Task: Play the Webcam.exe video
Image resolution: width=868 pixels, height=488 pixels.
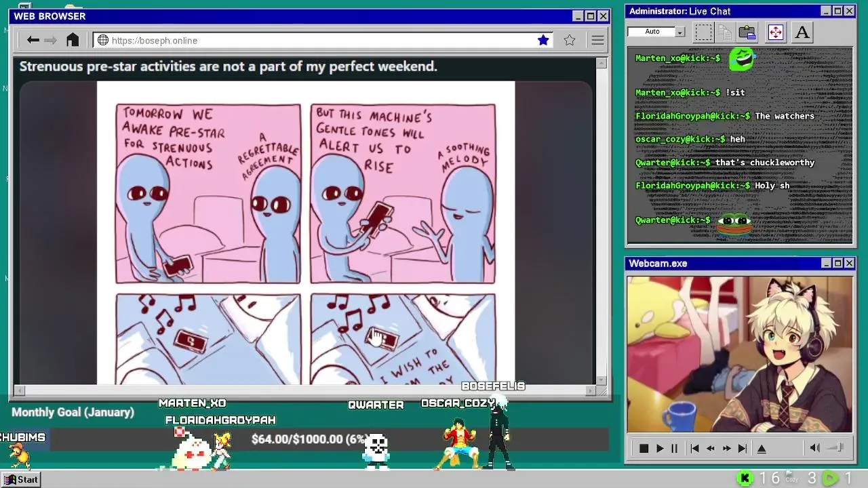Action: pos(659,448)
